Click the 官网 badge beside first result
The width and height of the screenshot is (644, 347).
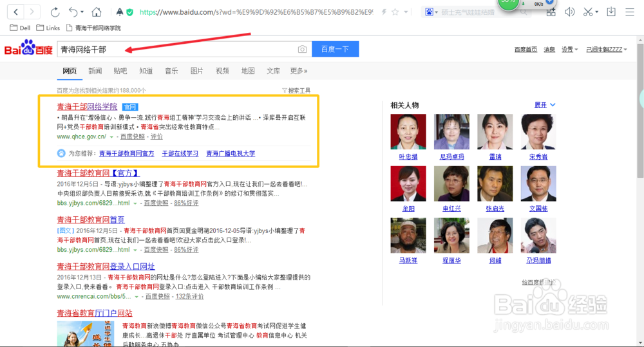click(x=130, y=107)
